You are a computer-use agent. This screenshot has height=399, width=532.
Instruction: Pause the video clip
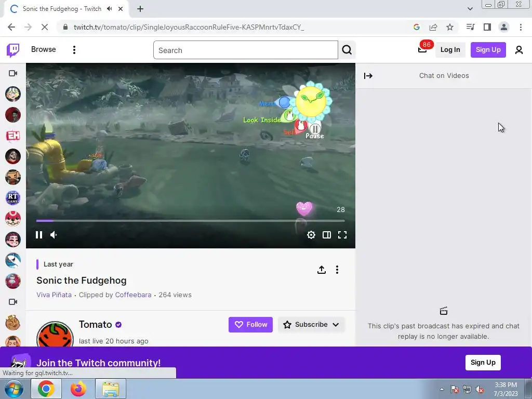point(39,235)
